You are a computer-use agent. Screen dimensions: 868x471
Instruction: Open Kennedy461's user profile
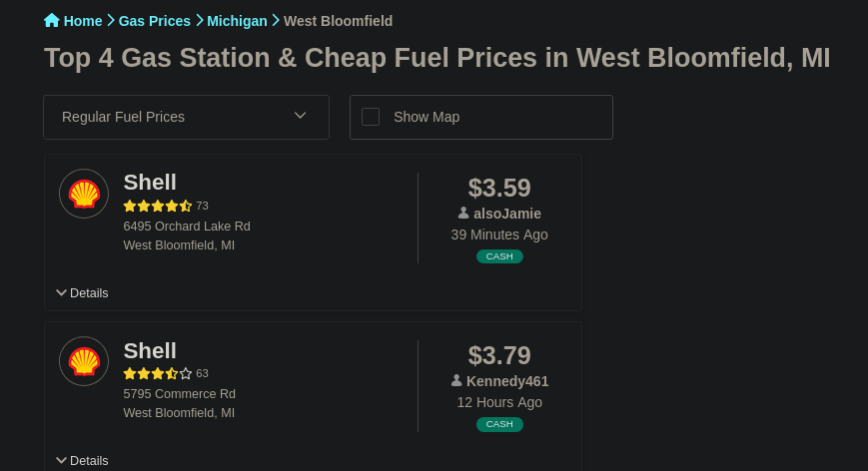tap(507, 381)
